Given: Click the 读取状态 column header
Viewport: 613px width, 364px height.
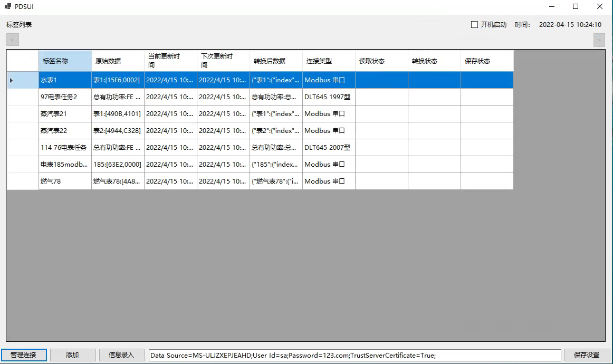Looking at the screenshot, I should tap(381, 61).
